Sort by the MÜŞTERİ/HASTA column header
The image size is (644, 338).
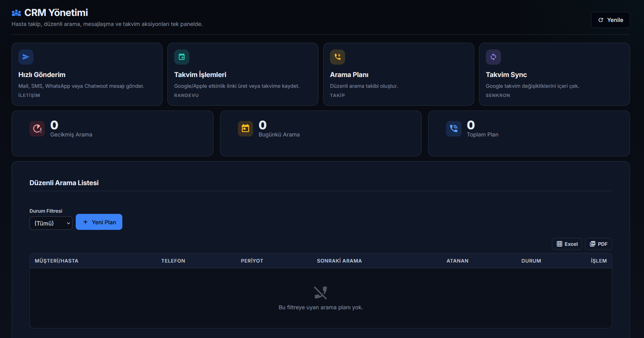(x=57, y=261)
